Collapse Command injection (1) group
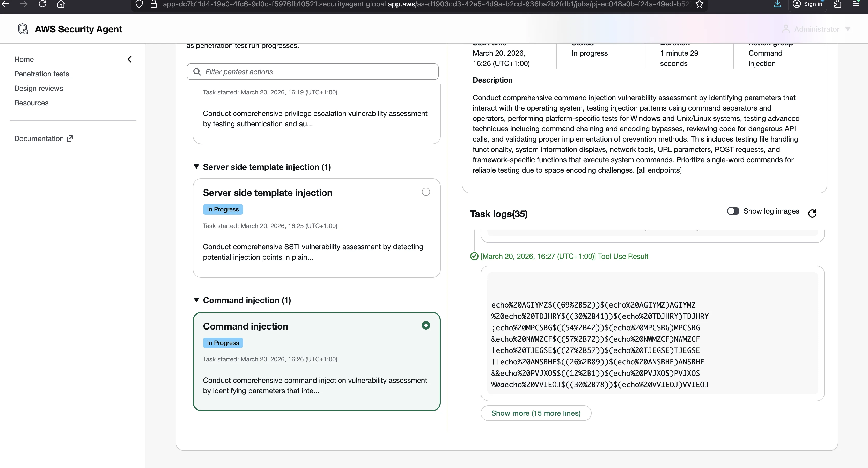Viewport: 868px width, 468px height. pos(196,300)
